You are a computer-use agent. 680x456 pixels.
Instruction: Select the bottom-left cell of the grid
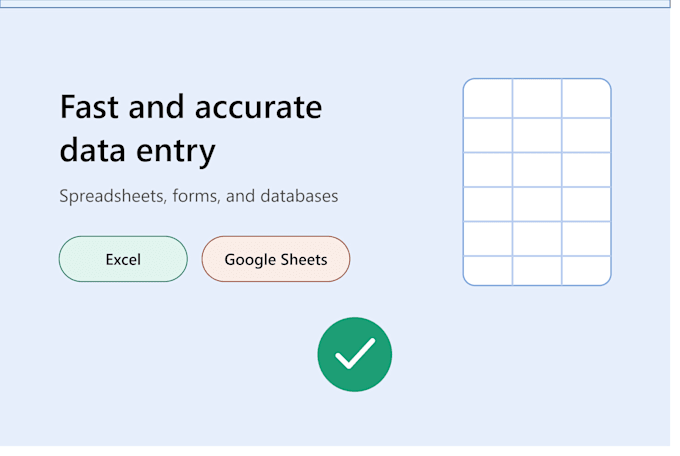(x=488, y=271)
